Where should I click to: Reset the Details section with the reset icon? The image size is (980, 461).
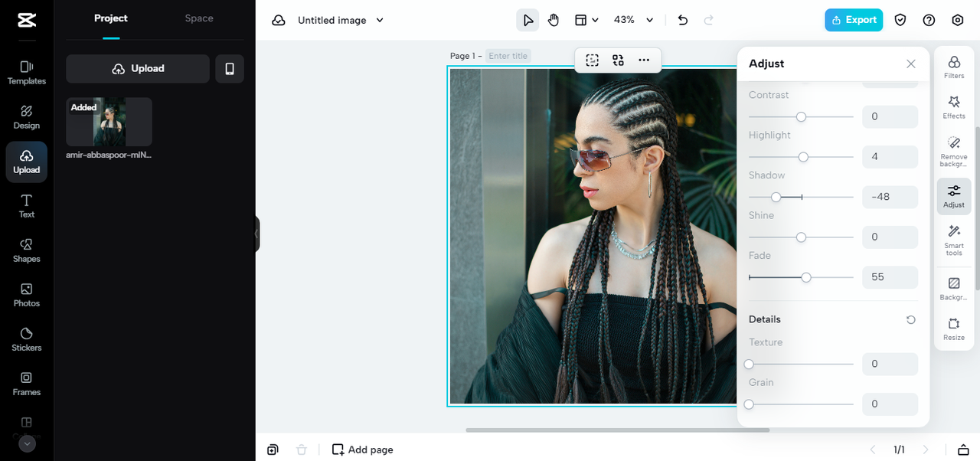pos(910,319)
